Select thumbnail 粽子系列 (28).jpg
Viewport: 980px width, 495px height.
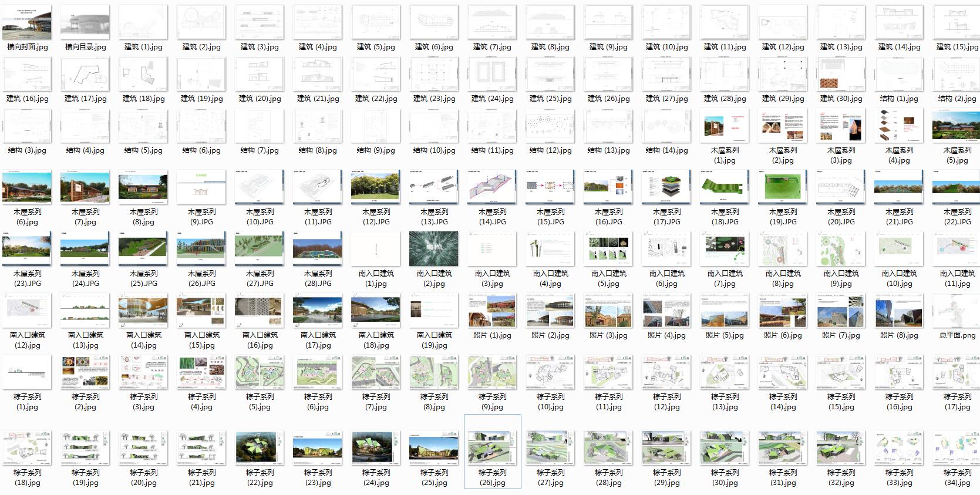[x=608, y=448]
